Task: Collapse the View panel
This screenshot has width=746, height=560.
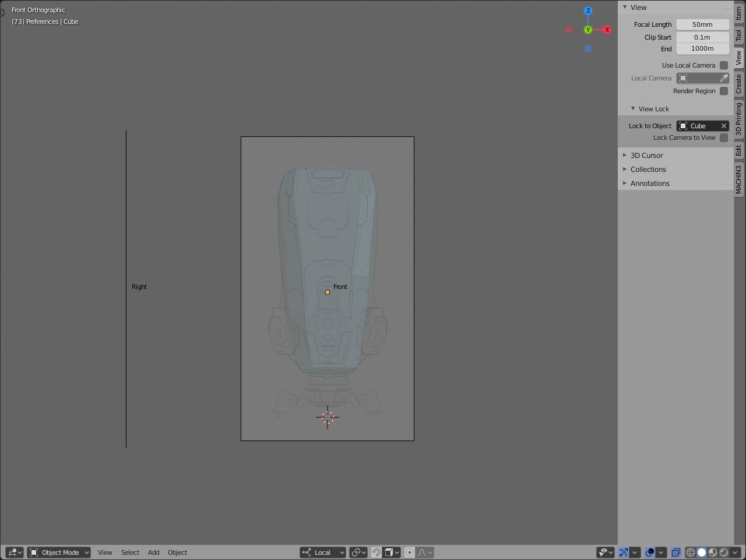Action: [x=625, y=7]
